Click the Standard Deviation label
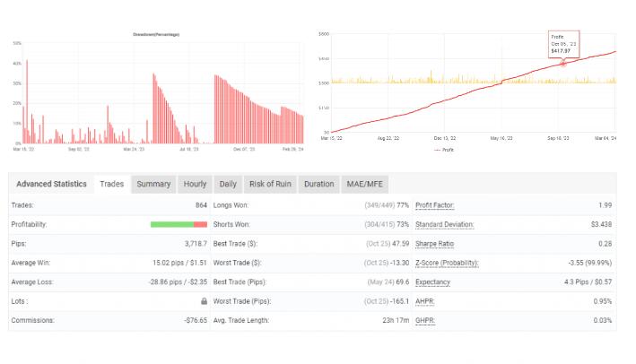The image size is (636, 364). 444,224
